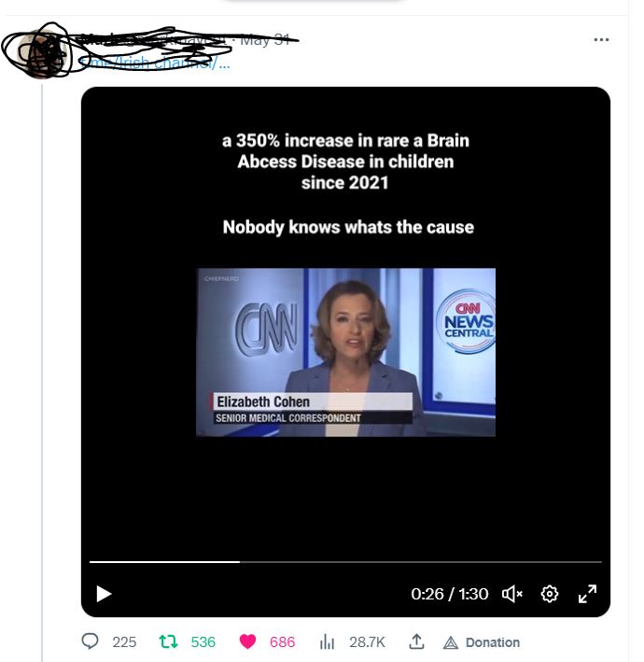Click the Donation label
644x662 pixels.
(493, 642)
